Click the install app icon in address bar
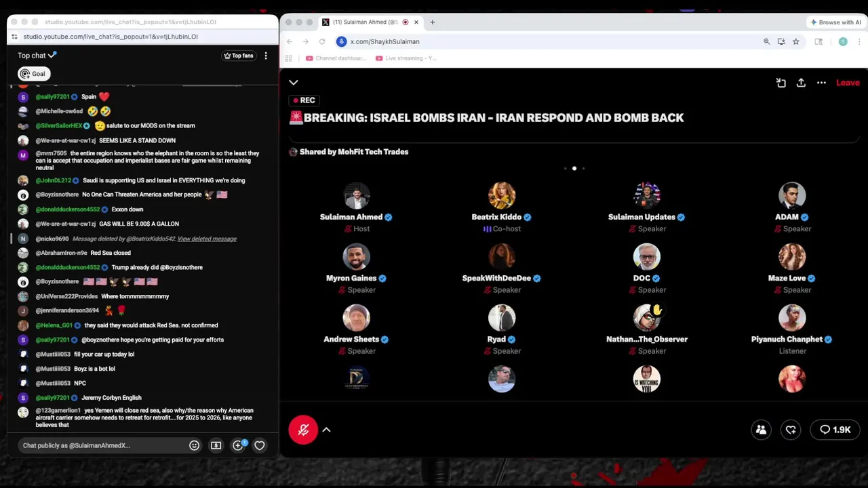 point(781,41)
